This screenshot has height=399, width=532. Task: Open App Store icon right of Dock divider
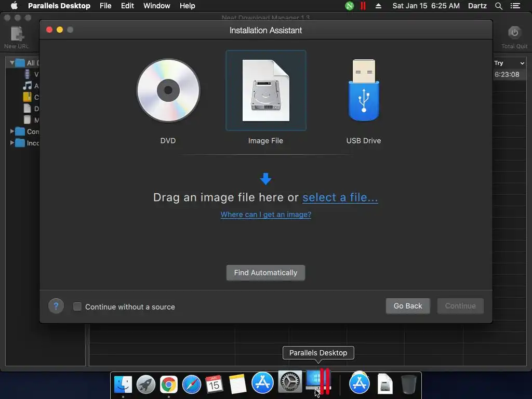point(360,383)
